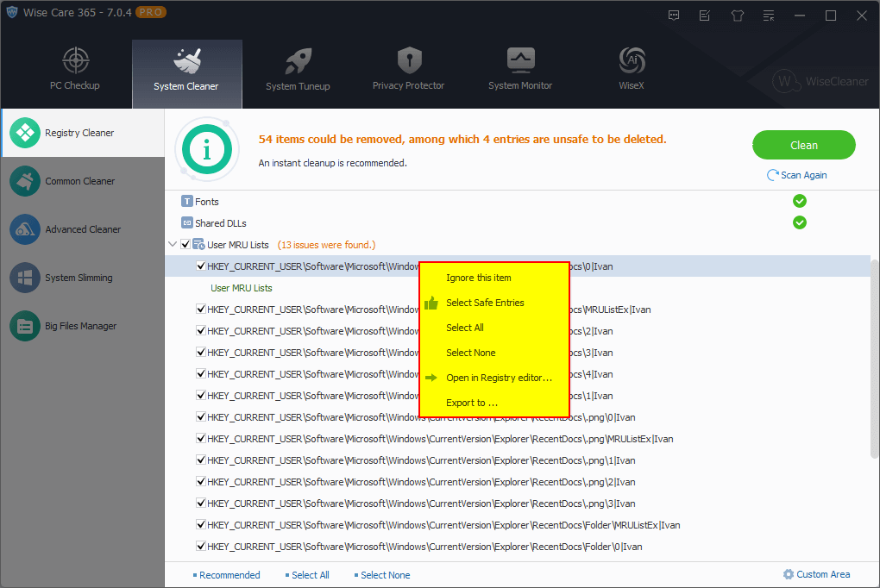Image resolution: width=880 pixels, height=588 pixels.
Task: Open the skin shirt icon in title bar
Action: pyautogui.click(x=738, y=16)
